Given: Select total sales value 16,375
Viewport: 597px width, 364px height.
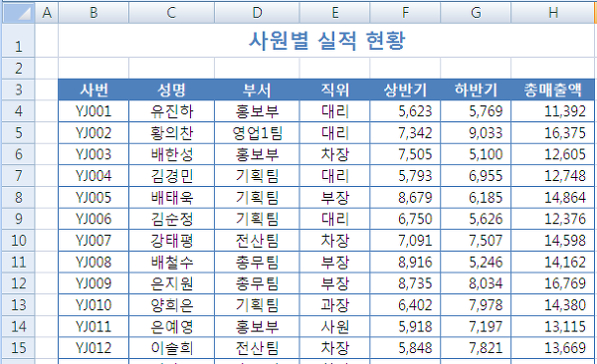Looking at the screenshot, I should [553, 133].
